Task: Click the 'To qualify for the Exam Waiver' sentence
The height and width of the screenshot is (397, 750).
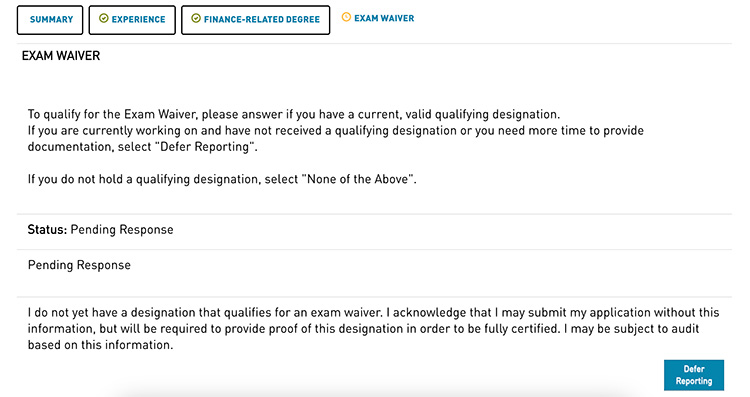Action: [294, 114]
